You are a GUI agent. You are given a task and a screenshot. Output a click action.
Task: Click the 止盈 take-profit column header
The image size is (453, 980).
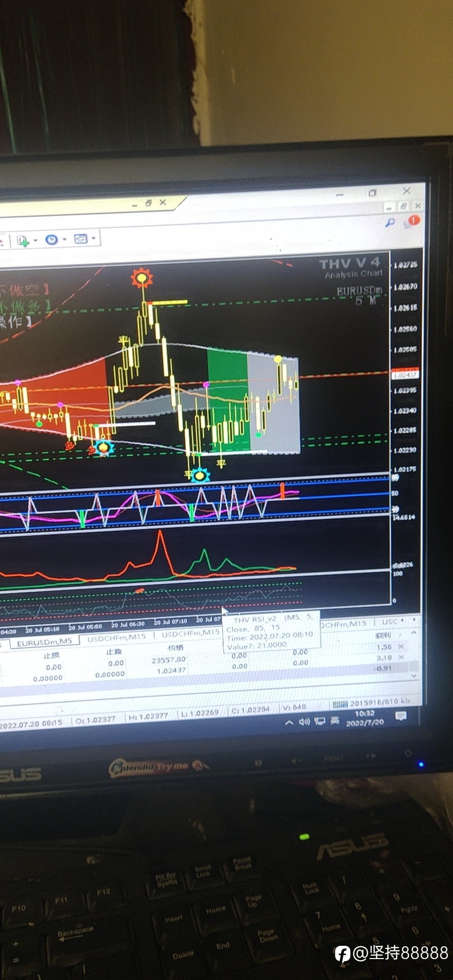[x=114, y=652]
